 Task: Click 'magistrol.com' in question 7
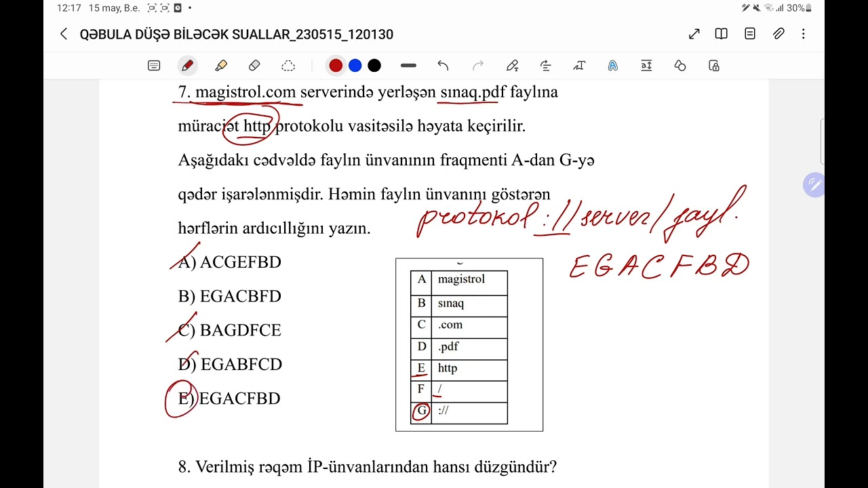click(245, 91)
